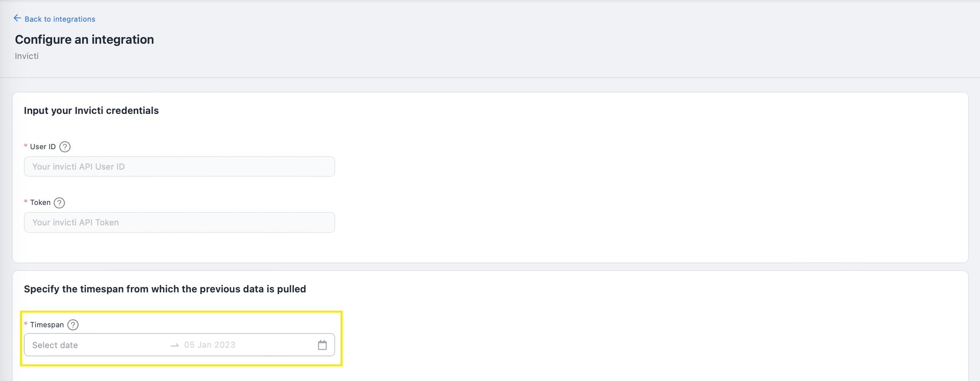The height and width of the screenshot is (381, 980).
Task: Click the red asterisk beside User ID
Action: pos(26,146)
